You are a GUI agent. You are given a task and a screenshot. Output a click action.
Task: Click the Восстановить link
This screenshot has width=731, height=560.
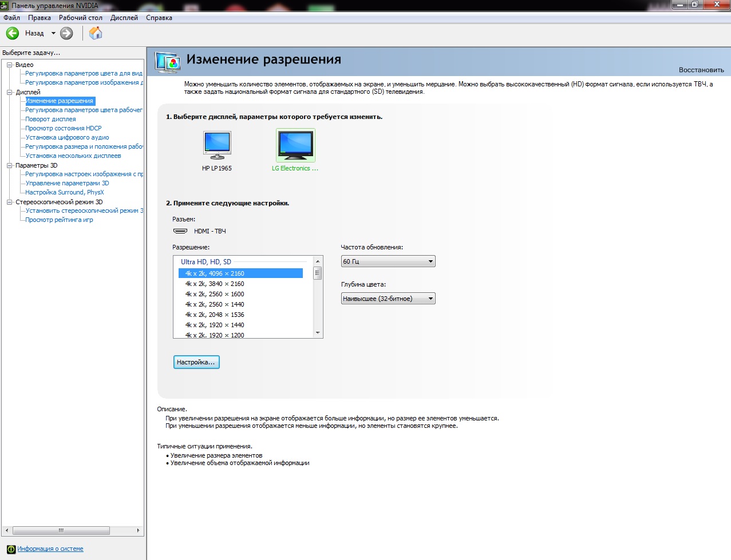701,70
